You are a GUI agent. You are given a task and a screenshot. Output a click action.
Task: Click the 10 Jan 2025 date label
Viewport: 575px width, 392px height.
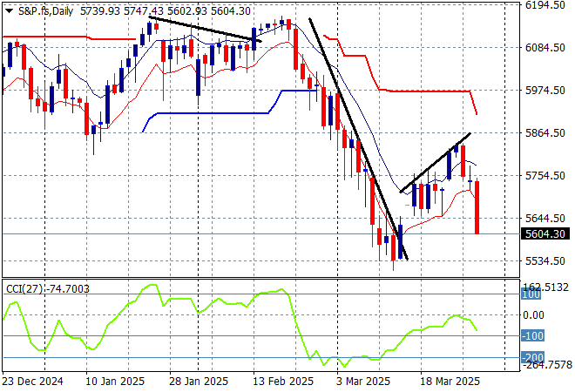pos(115,382)
